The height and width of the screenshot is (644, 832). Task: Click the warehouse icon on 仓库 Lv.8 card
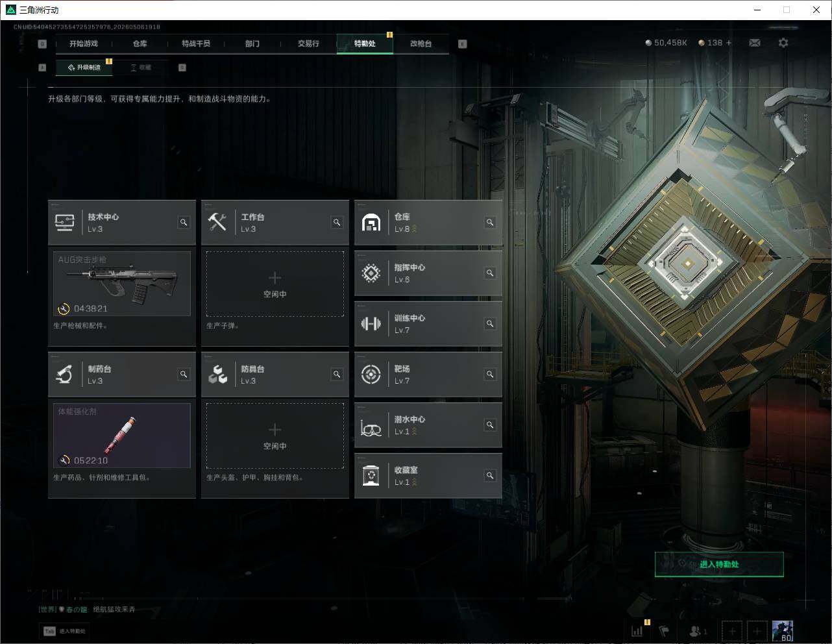(x=371, y=223)
